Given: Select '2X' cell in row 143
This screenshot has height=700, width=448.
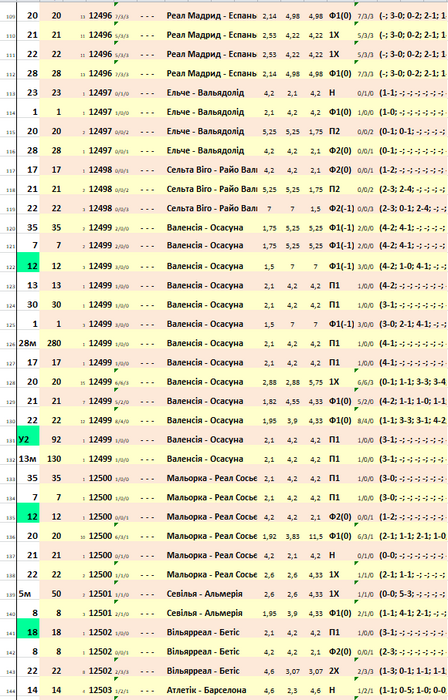Looking at the screenshot, I should coord(334,671).
